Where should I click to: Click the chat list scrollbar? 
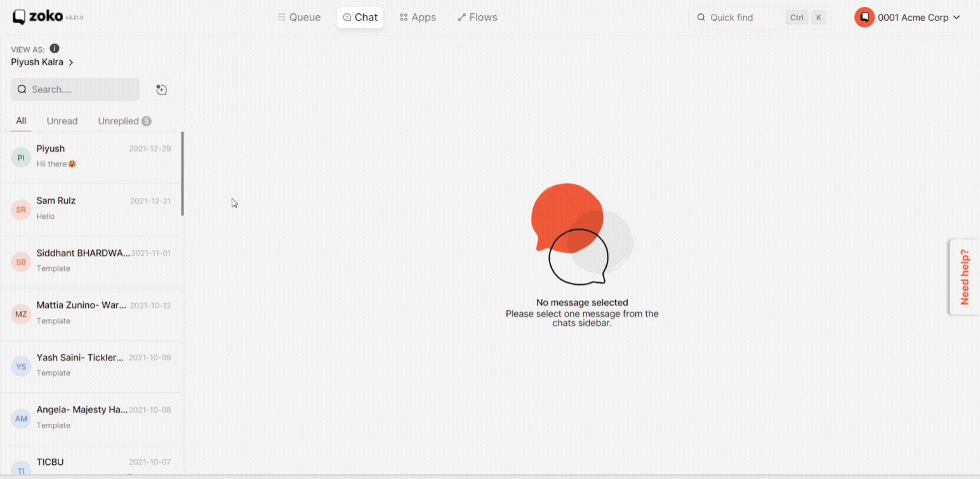(183, 174)
